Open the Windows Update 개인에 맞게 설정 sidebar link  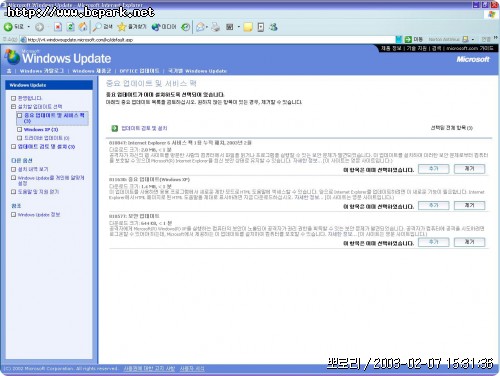click(51, 180)
